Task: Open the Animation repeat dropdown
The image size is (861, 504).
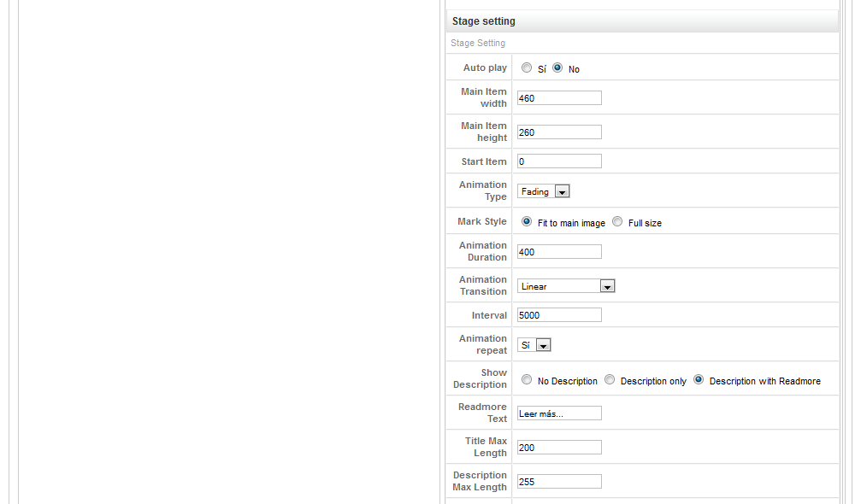Action: click(x=534, y=345)
